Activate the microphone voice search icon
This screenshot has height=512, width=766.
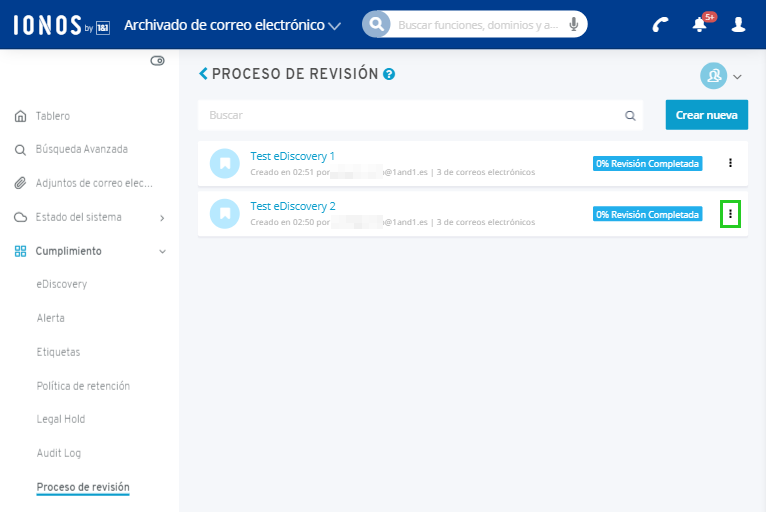pos(574,24)
